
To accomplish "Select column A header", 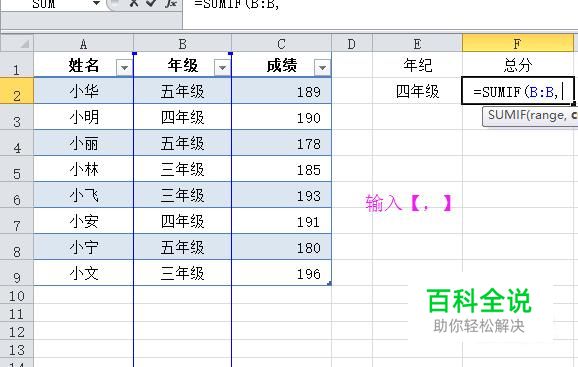I will click(x=83, y=43).
